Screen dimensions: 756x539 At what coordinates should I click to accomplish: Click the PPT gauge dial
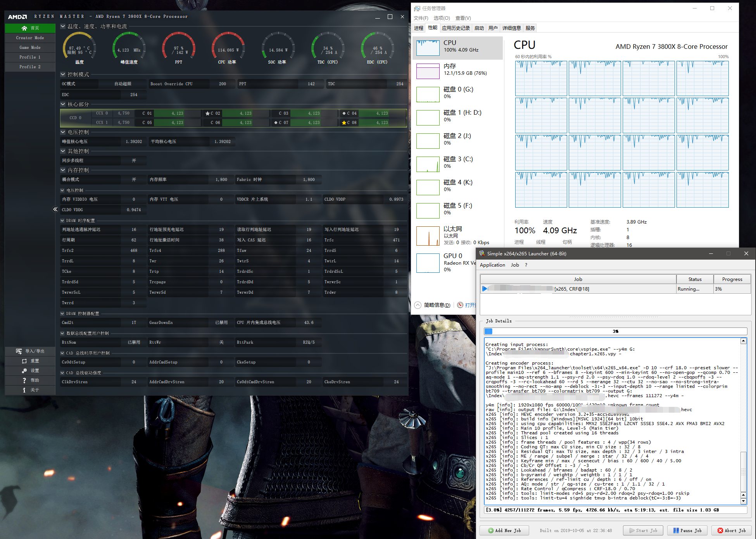click(179, 48)
